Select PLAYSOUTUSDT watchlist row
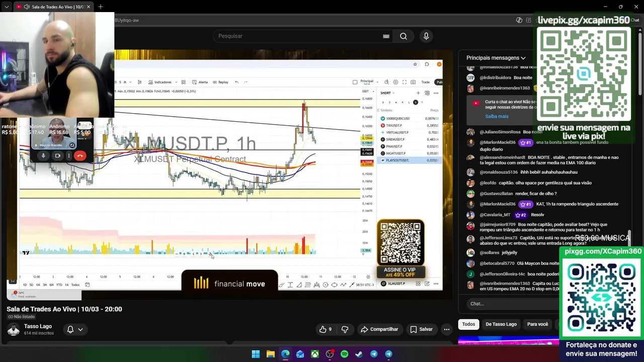 (410, 160)
